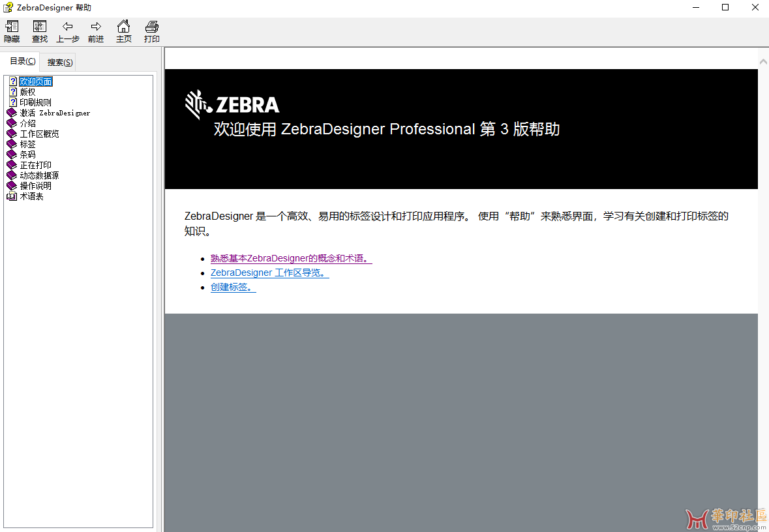Select the 印刷规则 topic

click(x=35, y=102)
